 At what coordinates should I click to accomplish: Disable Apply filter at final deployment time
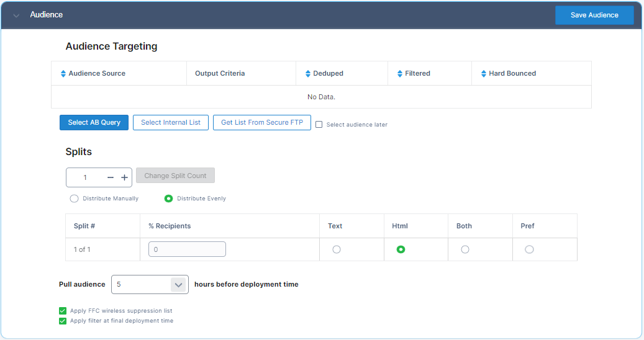point(62,321)
